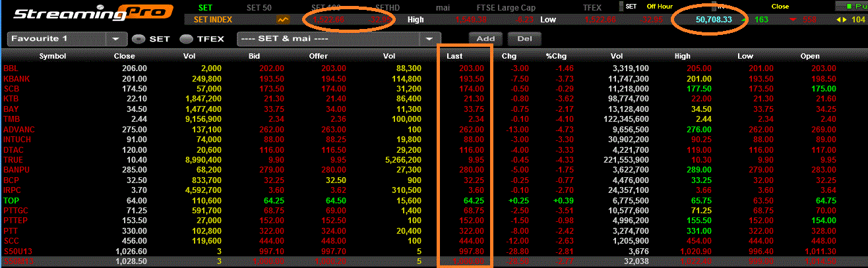Click the High column header
This screenshot has width=868, height=268.
(683, 57)
